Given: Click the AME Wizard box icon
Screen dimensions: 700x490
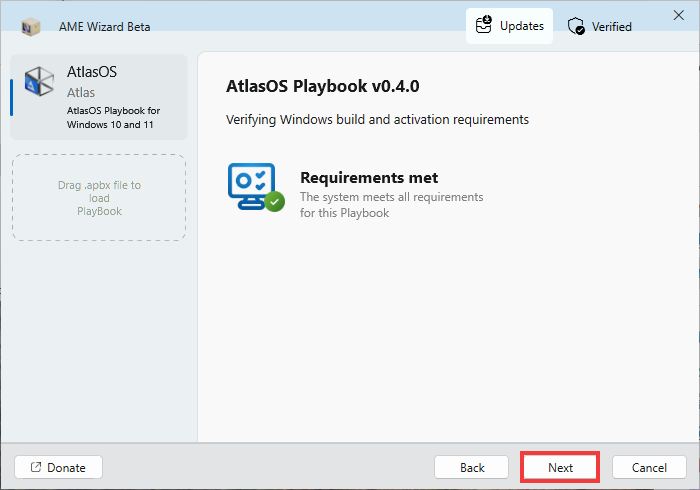Looking at the screenshot, I should tap(31, 27).
